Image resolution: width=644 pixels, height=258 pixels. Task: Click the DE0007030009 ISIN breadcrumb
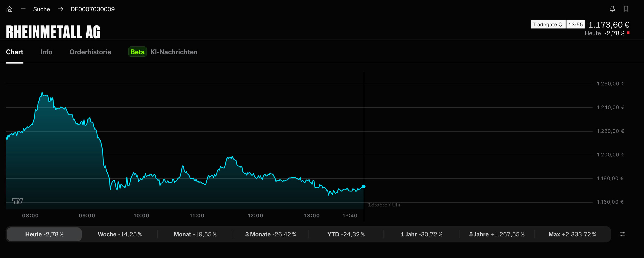click(x=93, y=9)
